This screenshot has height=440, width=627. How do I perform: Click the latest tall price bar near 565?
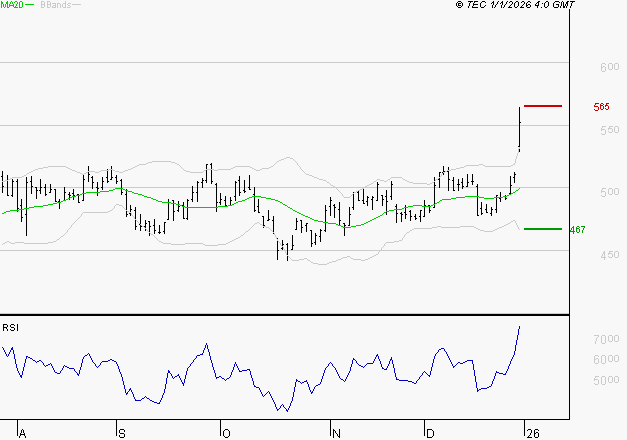click(x=519, y=129)
